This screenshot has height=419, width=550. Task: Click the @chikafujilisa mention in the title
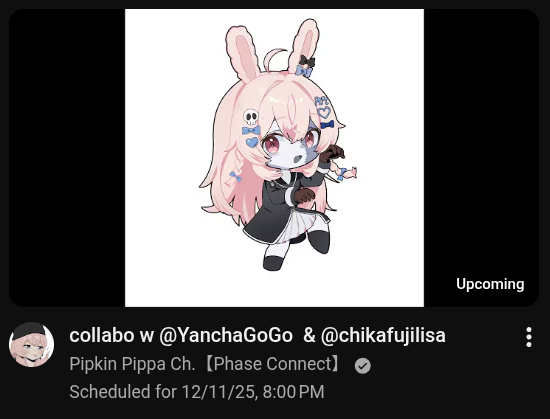(x=383, y=336)
